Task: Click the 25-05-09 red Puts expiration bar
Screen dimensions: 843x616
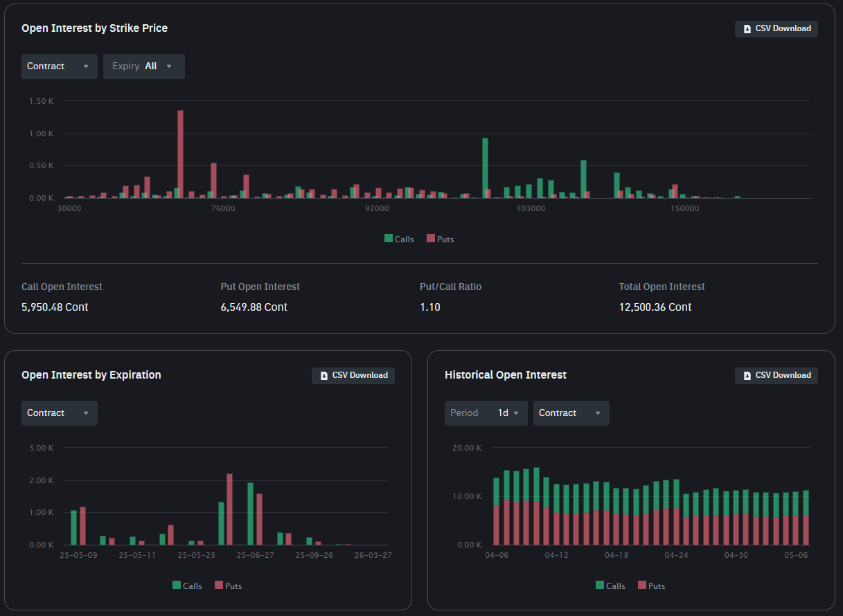Action: pos(82,526)
